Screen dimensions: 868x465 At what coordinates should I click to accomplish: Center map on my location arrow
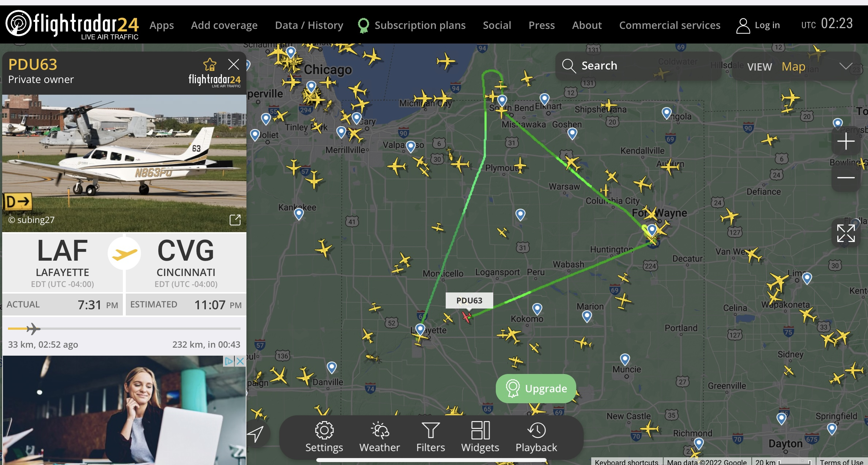pos(256,434)
